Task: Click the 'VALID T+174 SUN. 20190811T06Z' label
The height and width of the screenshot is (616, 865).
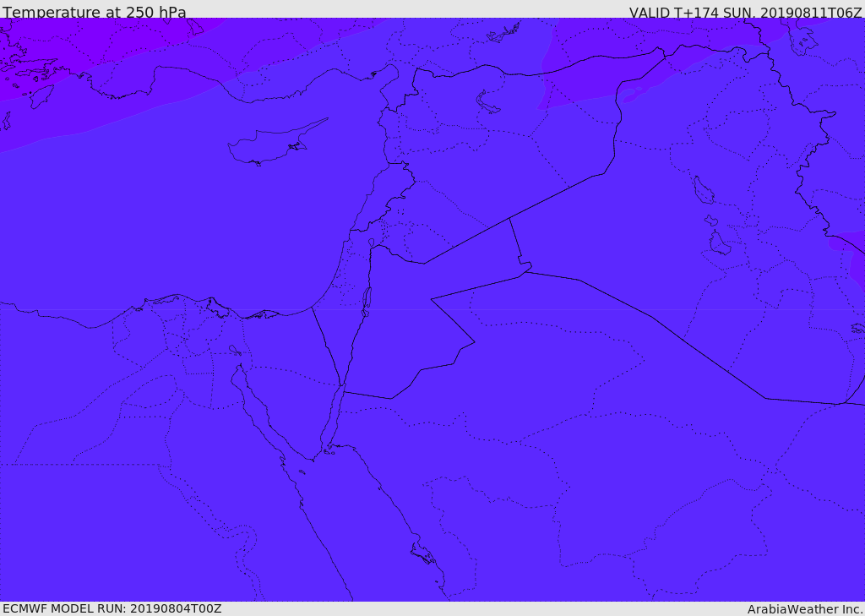Action: (x=745, y=12)
